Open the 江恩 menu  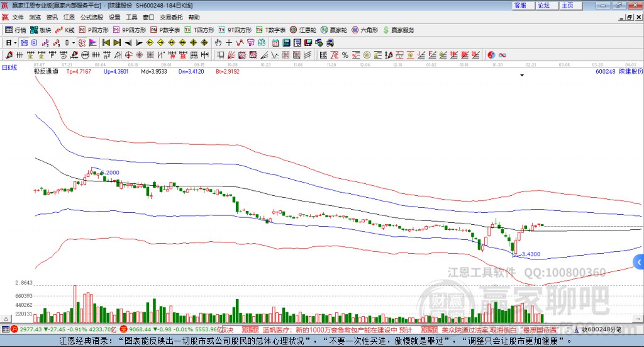coord(69,17)
